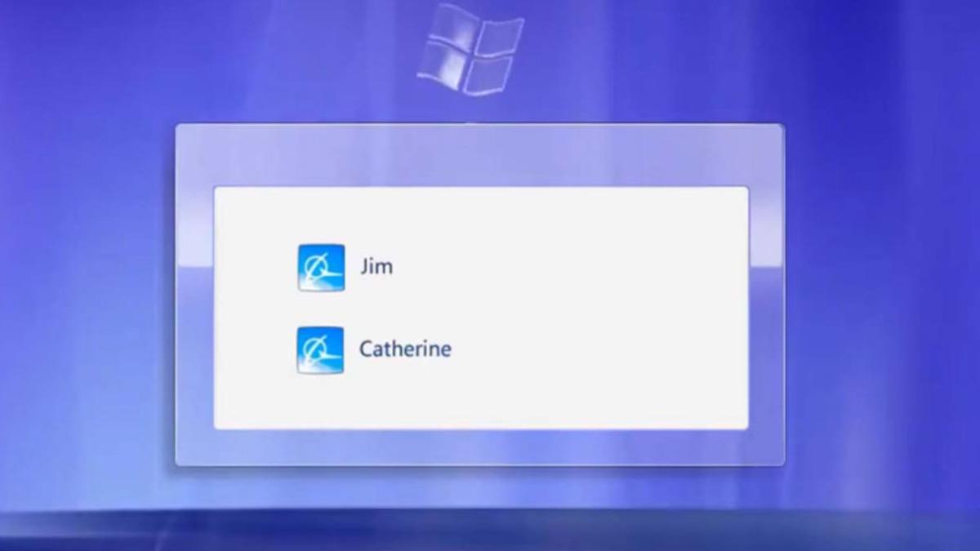Viewport: 980px width, 551px height.
Task: Click the blue airplane picture beside Catherine
Action: point(320,349)
